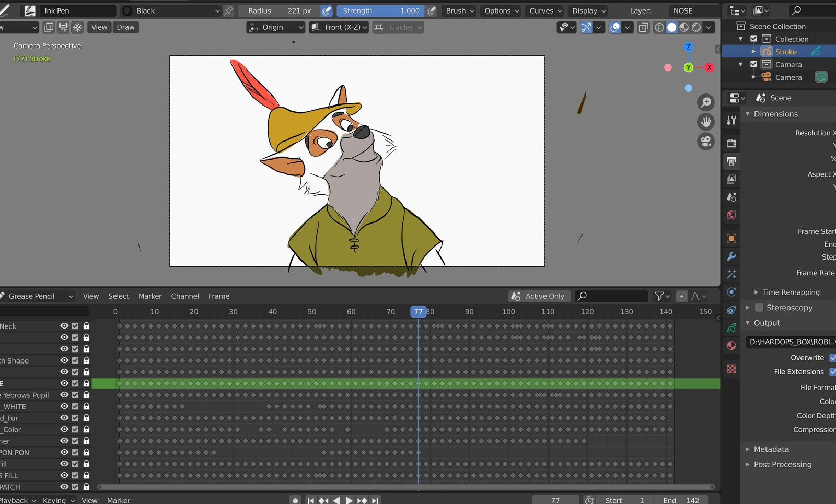Enable the Stereoscopy checkbox
Screen dimensions: 836x504
[x=759, y=308]
